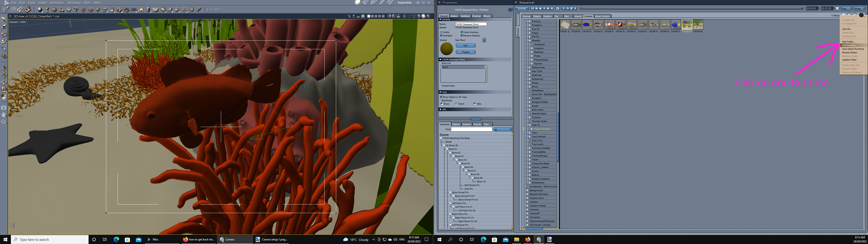Click the Animate button

[522, 8]
